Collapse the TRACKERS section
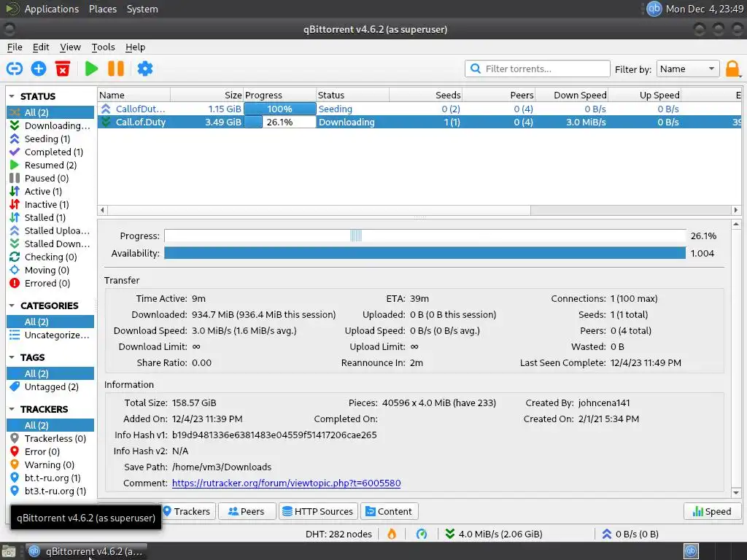Image resolution: width=747 pixels, height=560 pixels. [12, 409]
